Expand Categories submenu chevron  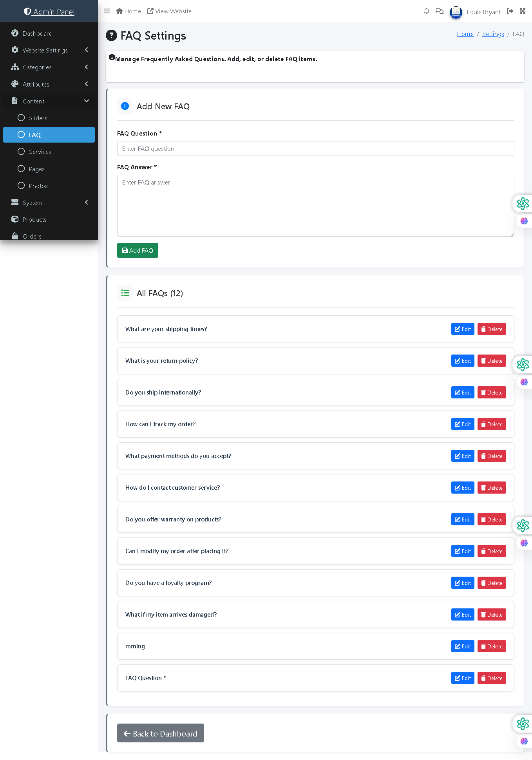tap(86, 67)
